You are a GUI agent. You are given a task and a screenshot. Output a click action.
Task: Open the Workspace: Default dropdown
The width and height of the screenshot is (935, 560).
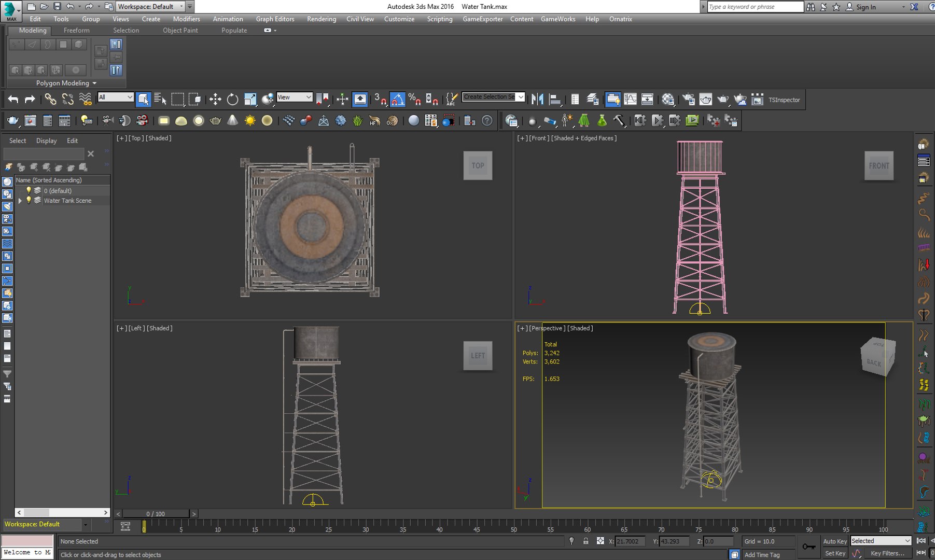(150, 7)
